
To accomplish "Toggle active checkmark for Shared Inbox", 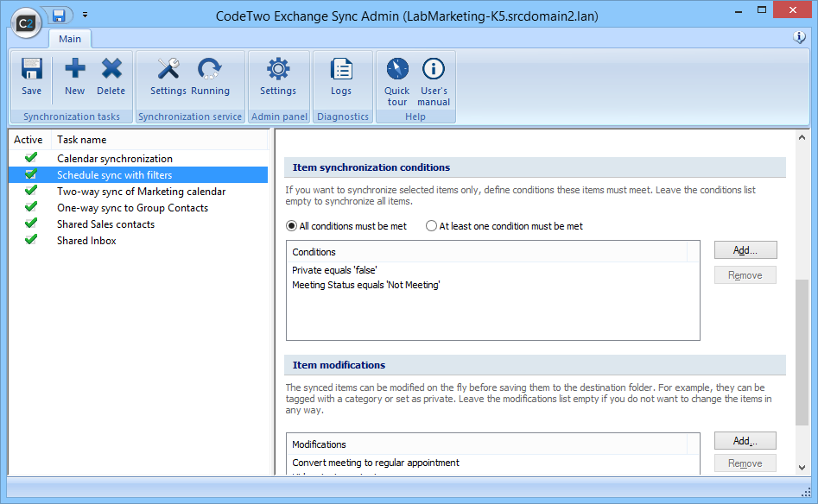I will pyautogui.click(x=31, y=240).
